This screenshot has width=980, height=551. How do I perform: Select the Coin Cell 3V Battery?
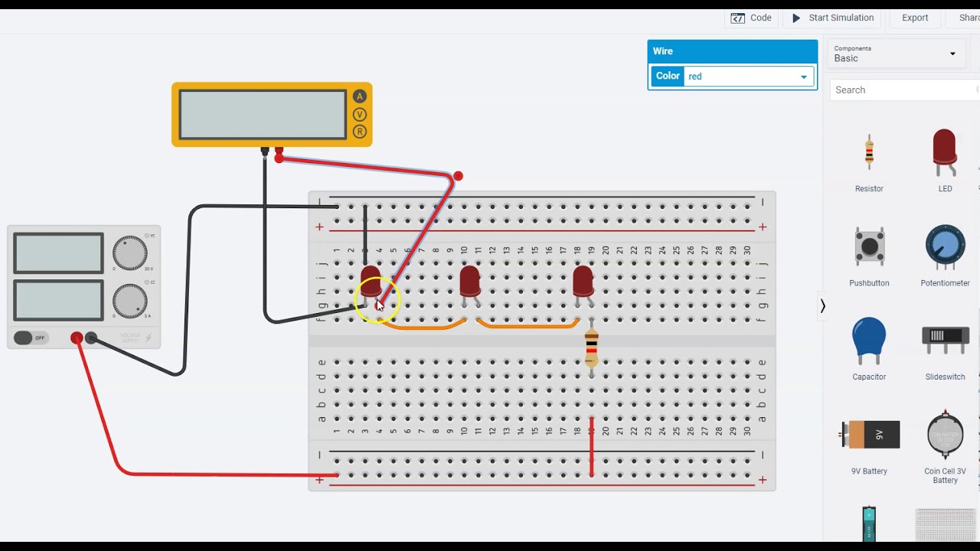pos(945,448)
